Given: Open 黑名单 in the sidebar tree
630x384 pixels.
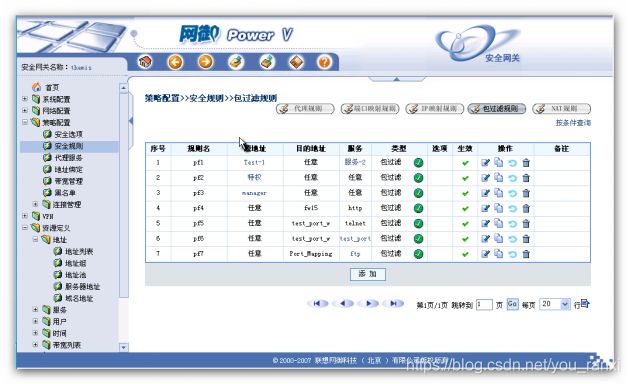Looking at the screenshot, I should [x=65, y=193].
